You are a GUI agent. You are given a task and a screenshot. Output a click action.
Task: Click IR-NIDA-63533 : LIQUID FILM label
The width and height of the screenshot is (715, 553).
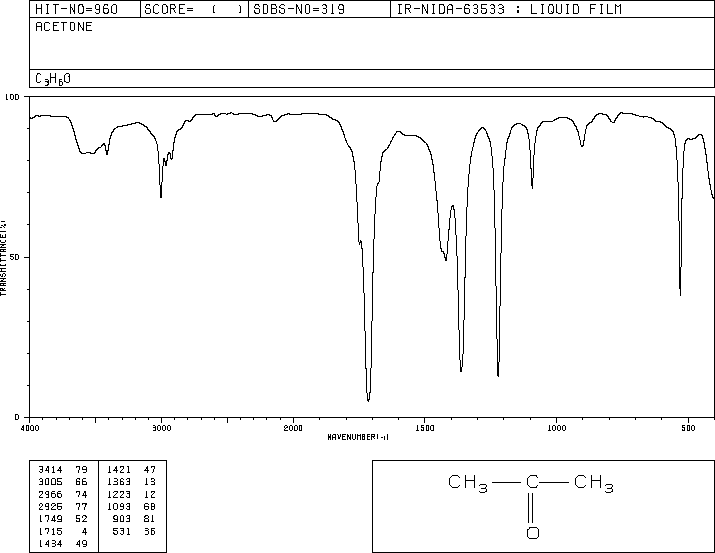[509, 9]
